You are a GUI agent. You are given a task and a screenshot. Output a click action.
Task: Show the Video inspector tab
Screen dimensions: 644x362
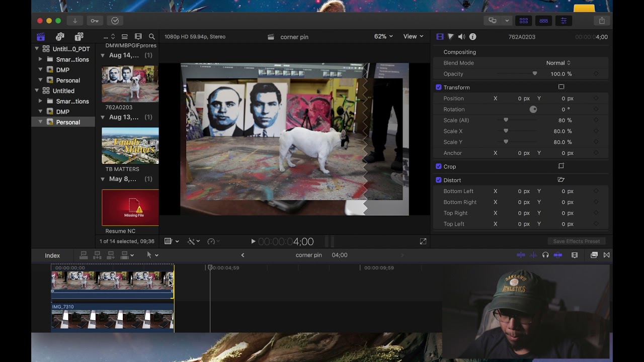(440, 37)
